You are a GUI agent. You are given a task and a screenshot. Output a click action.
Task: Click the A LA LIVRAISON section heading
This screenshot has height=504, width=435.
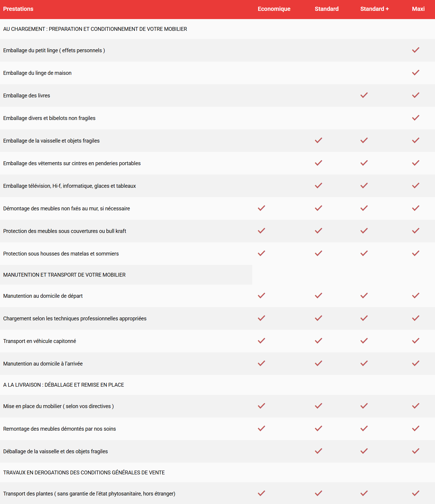pyautogui.click(x=63, y=385)
